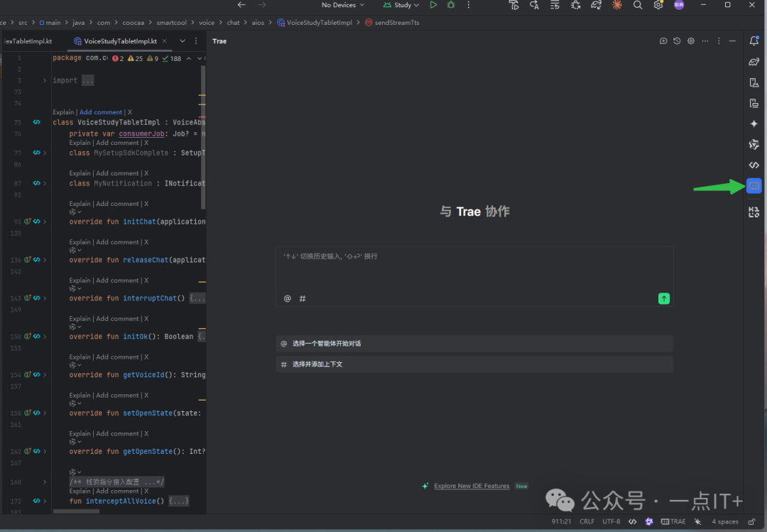This screenshot has height=532, width=767.
Task: Expand the MyNotification class fold
Action: [x=45, y=183]
